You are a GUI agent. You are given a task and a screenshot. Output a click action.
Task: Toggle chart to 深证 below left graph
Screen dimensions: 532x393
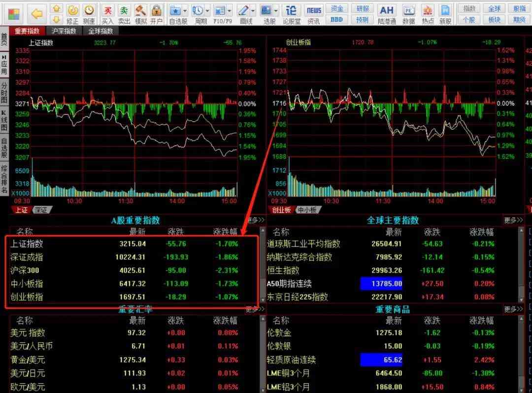43,210
